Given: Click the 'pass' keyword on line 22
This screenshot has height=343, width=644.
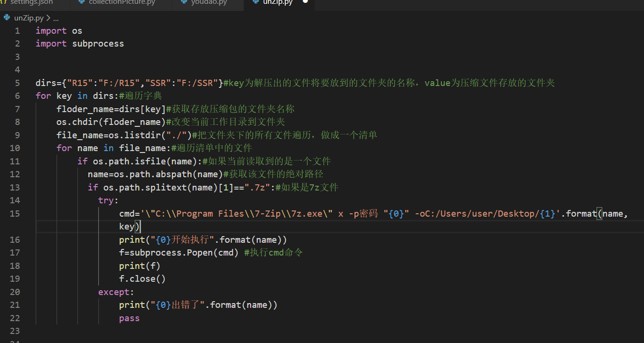Looking at the screenshot, I should tap(130, 318).
